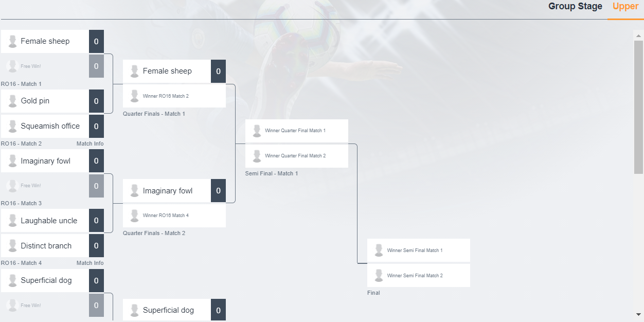Image resolution: width=644 pixels, height=322 pixels.
Task: Click avatar beside Winner Quarter Final Match 2
Action: click(x=257, y=156)
